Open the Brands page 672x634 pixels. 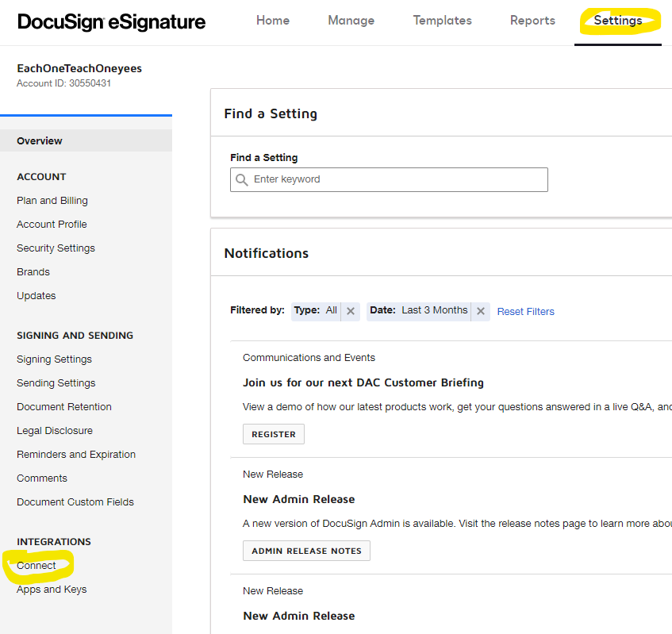[33, 271]
